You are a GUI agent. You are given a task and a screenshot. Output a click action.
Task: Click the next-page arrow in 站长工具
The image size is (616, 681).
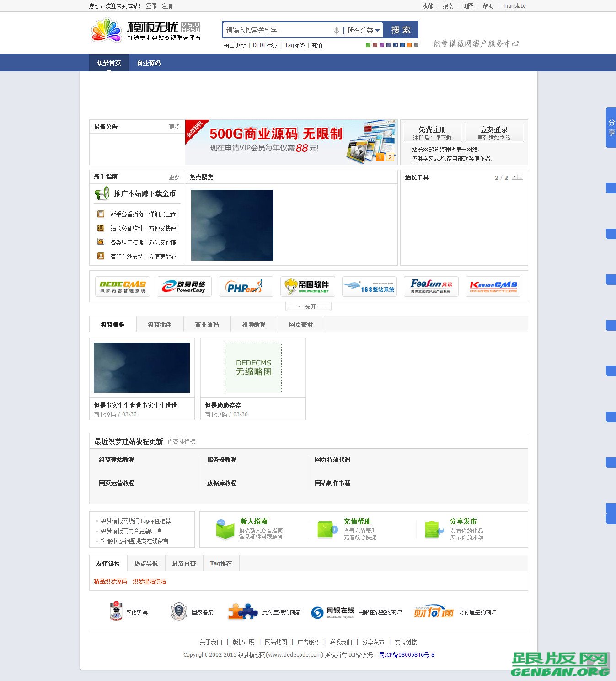coord(520,176)
